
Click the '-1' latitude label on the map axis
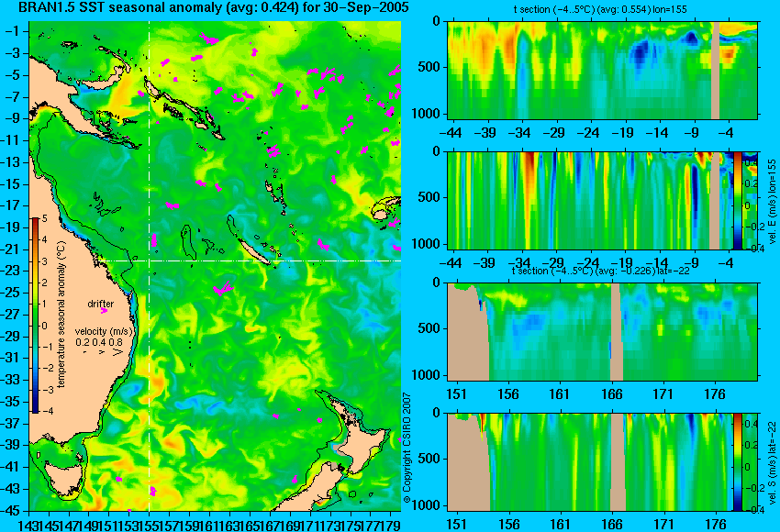14,31
